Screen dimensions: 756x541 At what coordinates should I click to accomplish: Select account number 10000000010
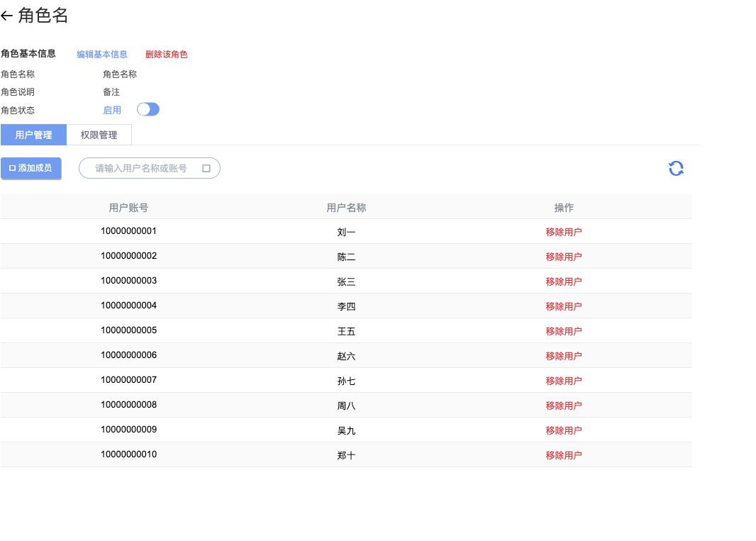pos(129,454)
